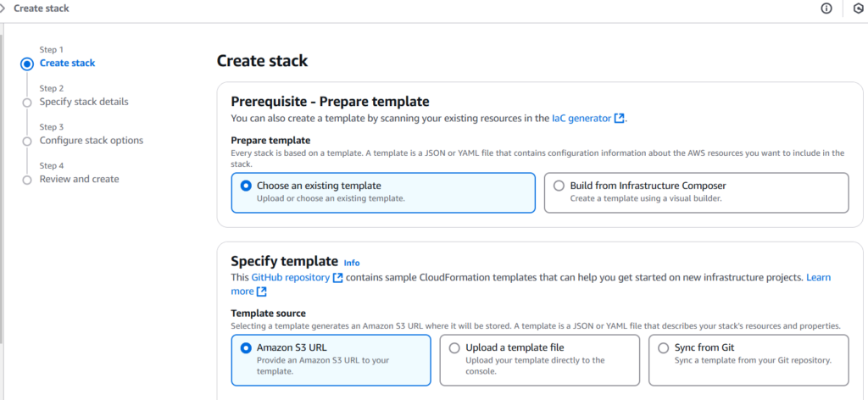The image size is (868, 400).
Task: Click external link icon next to GitHub repository
Action: click(338, 278)
